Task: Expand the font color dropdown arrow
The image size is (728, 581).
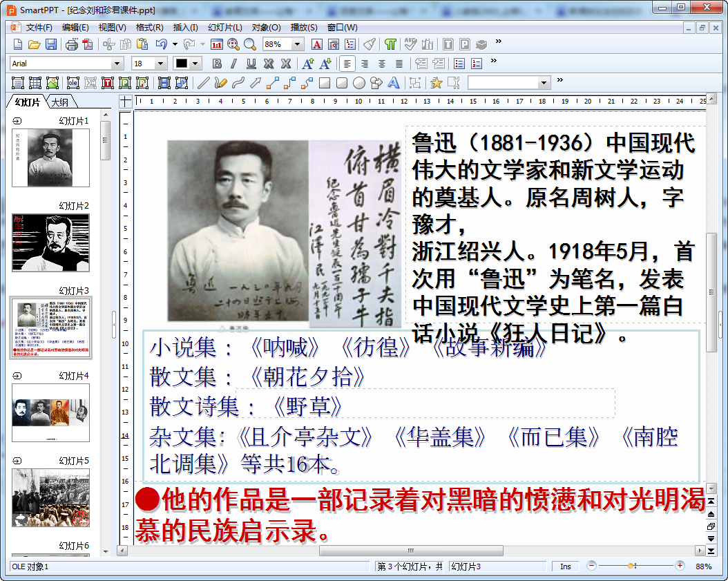Action: [195, 64]
